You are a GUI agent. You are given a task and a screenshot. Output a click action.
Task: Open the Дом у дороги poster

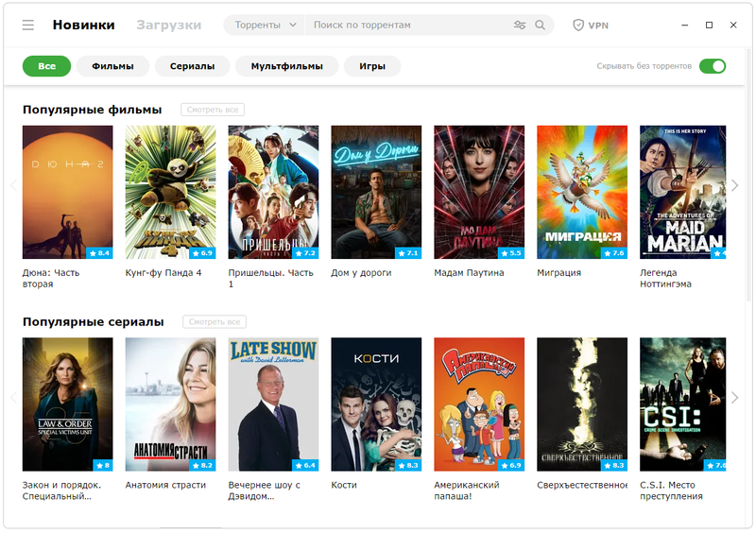coord(376,192)
